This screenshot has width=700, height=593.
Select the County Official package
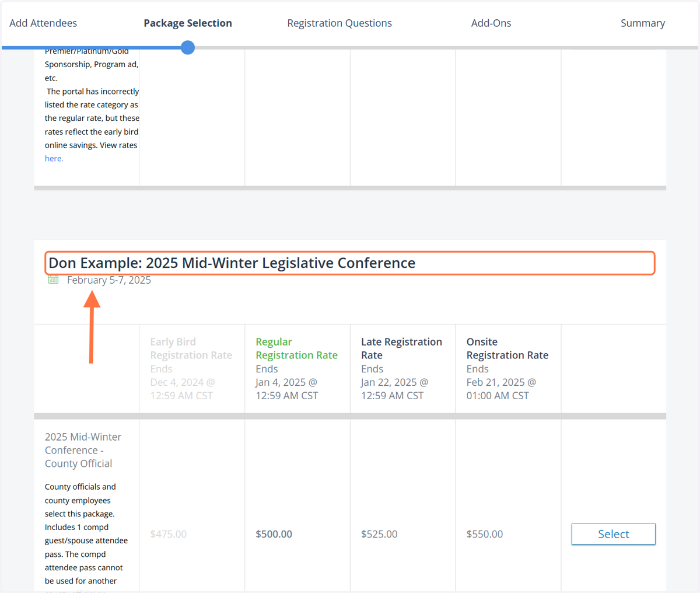(614, 534)
